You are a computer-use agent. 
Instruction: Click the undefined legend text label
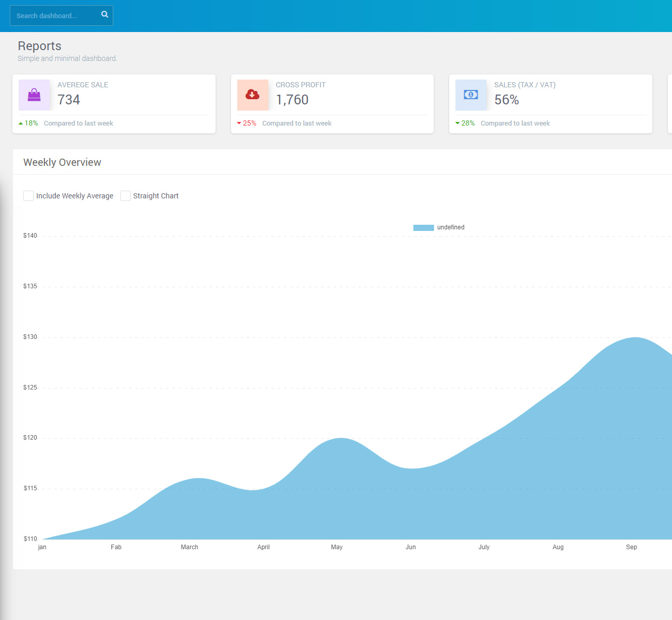coord(451,227)
